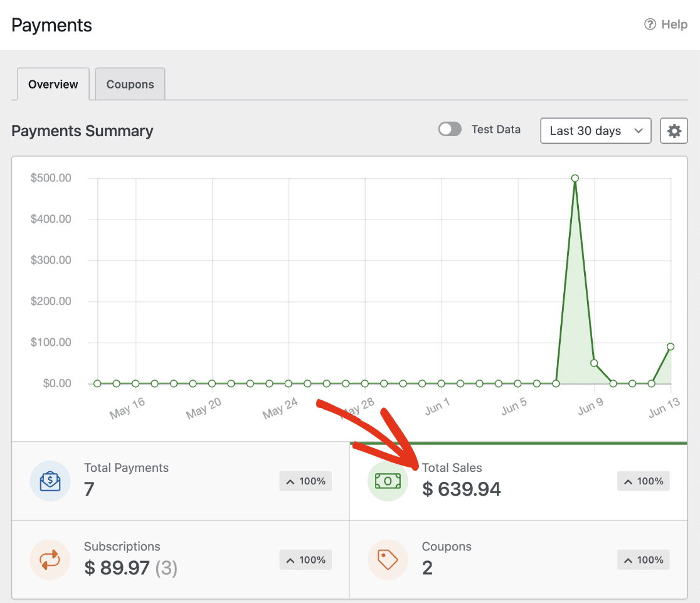Click the $639.94 Total Sales value
700x603 pixels.
(462, 489)
